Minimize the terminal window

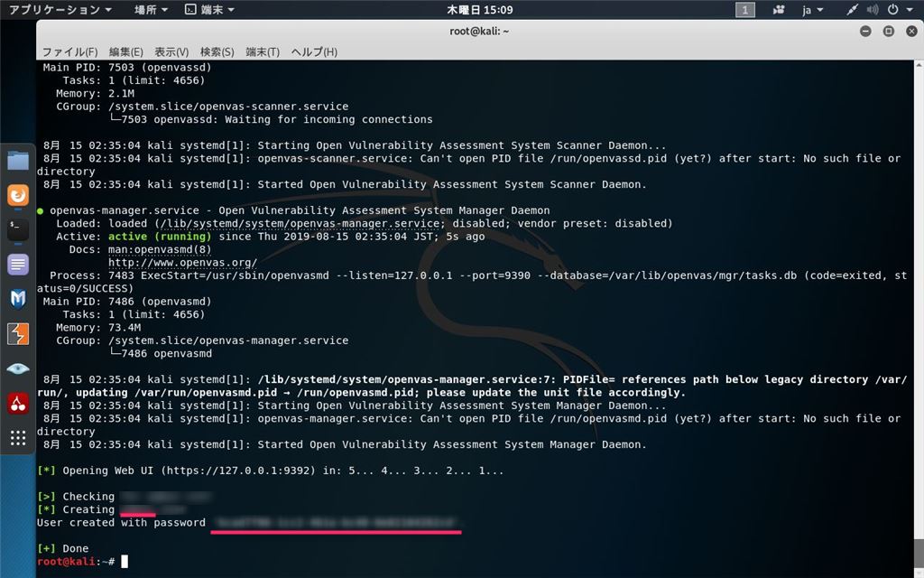click(865, 32)
